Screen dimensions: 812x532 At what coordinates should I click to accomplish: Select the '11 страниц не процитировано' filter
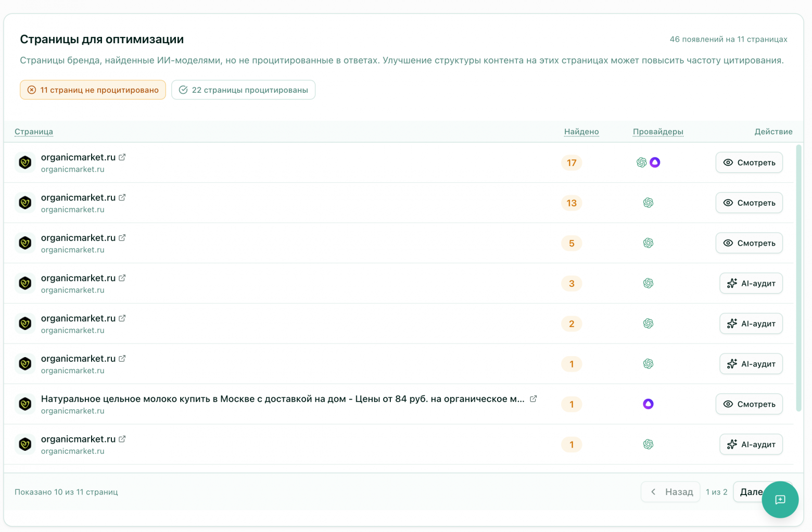93,90
